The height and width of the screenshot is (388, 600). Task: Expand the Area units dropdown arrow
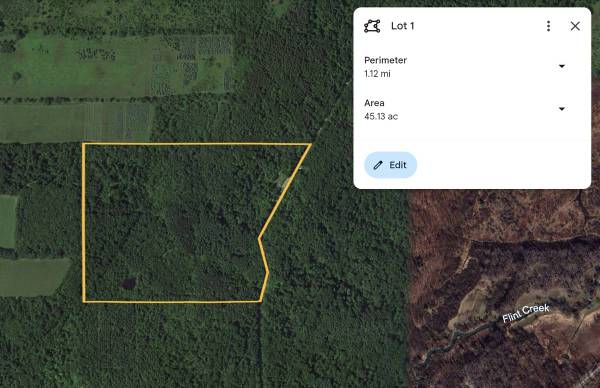561,109
